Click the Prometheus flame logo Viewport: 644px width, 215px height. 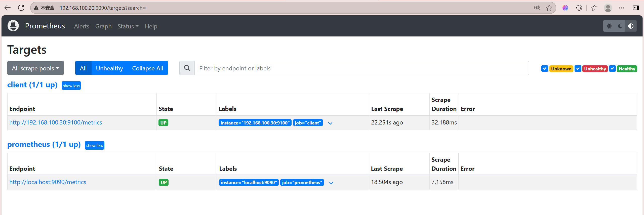click(x=13, y=26)
